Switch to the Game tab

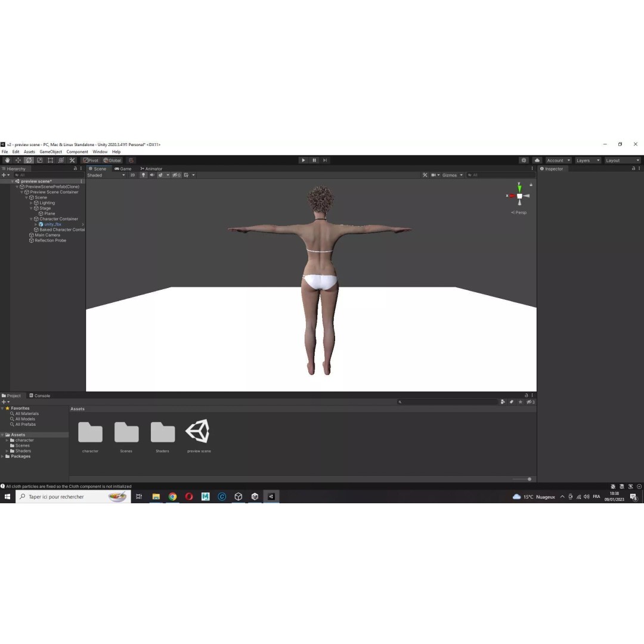[123, 168]
